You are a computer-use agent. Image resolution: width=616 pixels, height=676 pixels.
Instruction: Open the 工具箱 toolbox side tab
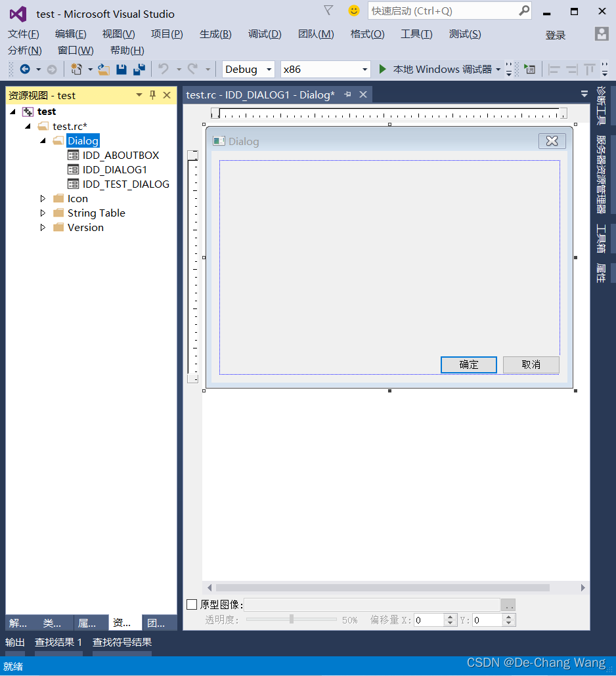coord(602,238)
